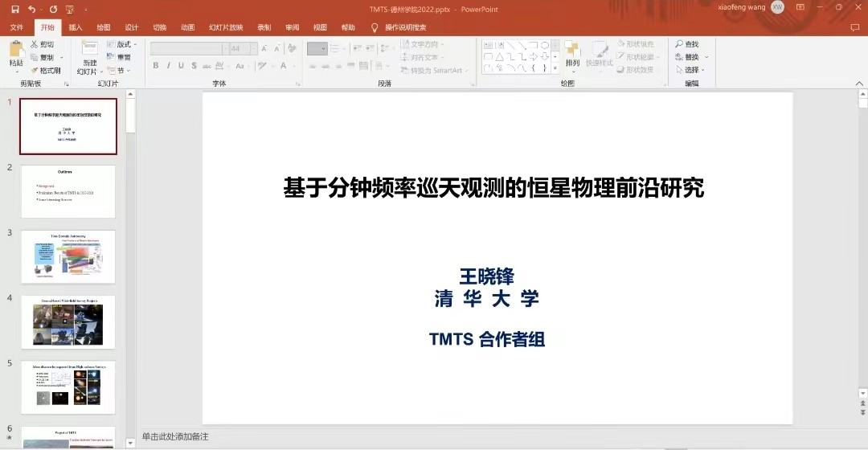The image size is (868, 450).
Task: Switch to the Slide Show (幻灯片放映) tab
Action: (226, 27)
